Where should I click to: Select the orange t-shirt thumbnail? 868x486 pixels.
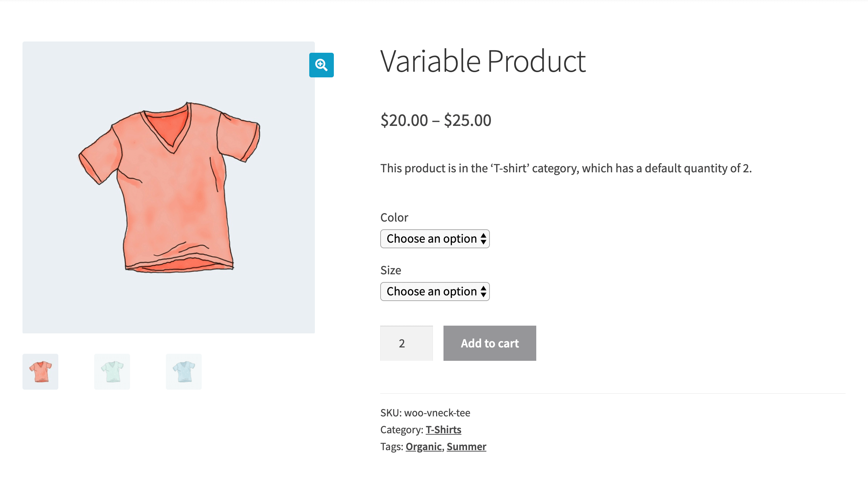[x=40, y=371]
